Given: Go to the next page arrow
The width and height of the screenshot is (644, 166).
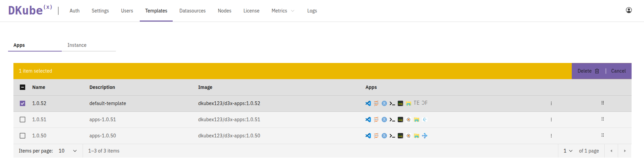Looking at the screenshot, I should (x=625, y=151).
